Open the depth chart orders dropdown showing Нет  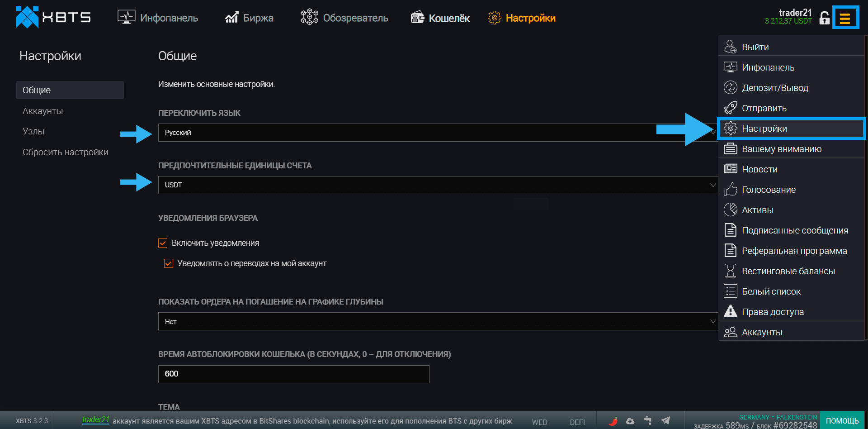(437, 321)
